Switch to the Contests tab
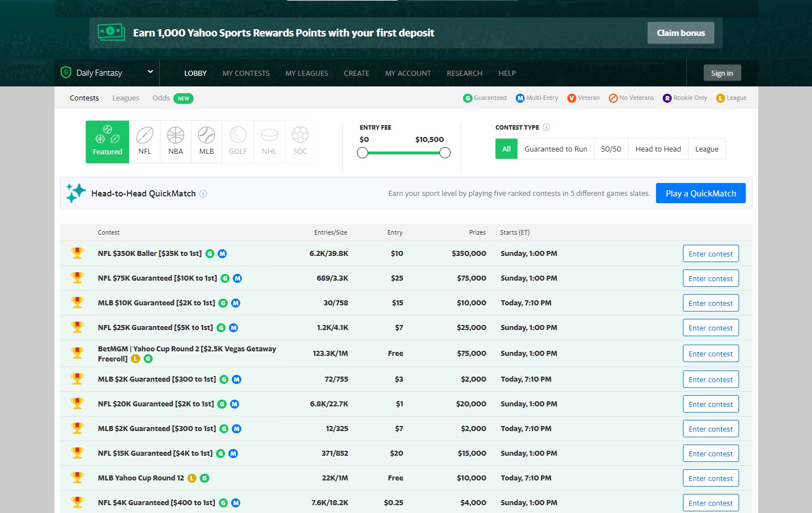Screen dimensions: 812x513 [84, 98]
